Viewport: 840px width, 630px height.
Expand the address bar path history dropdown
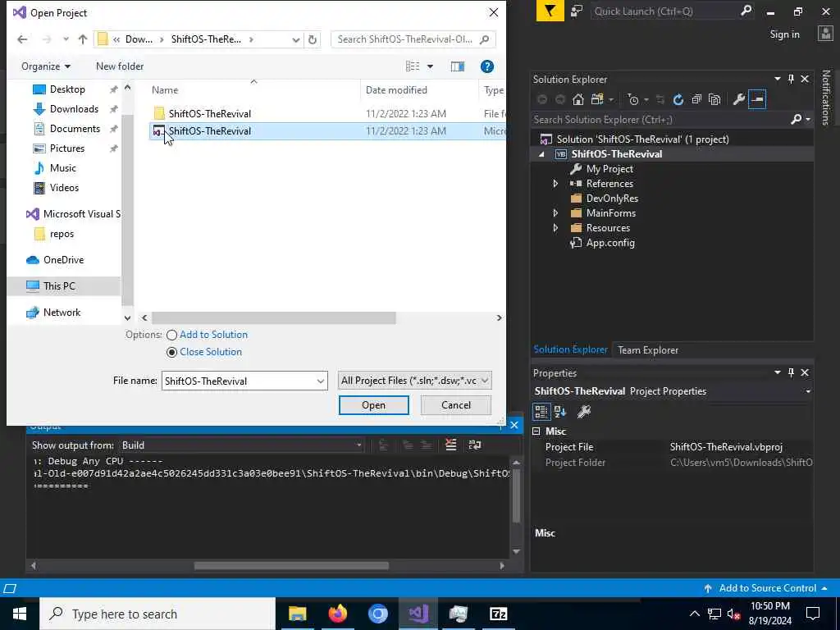(x=295, y=39)
